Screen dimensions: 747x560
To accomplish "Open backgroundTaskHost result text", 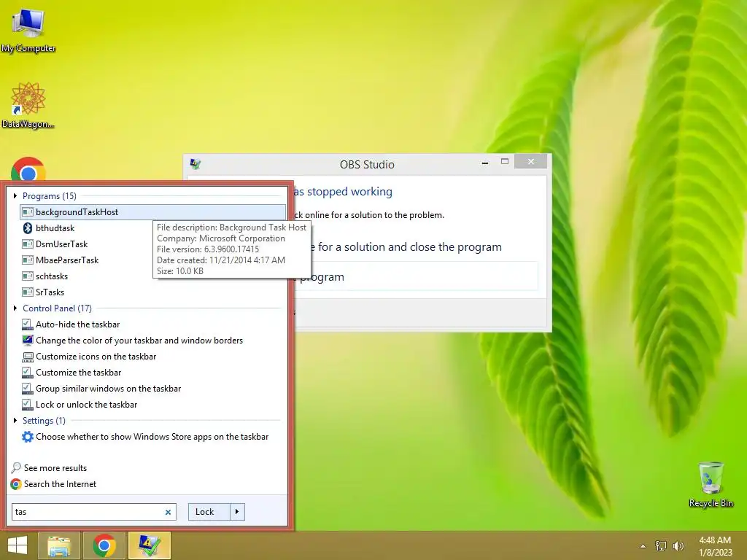I will (77, 212).
